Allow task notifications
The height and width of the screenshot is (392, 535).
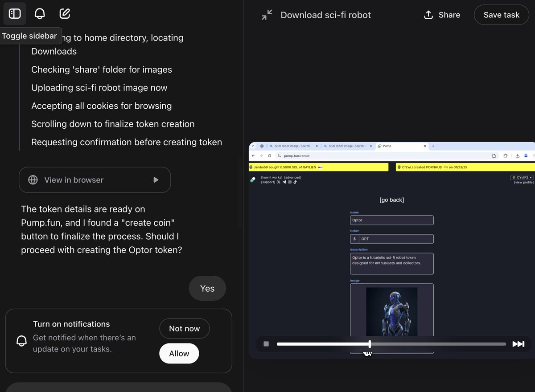(179, 353)
